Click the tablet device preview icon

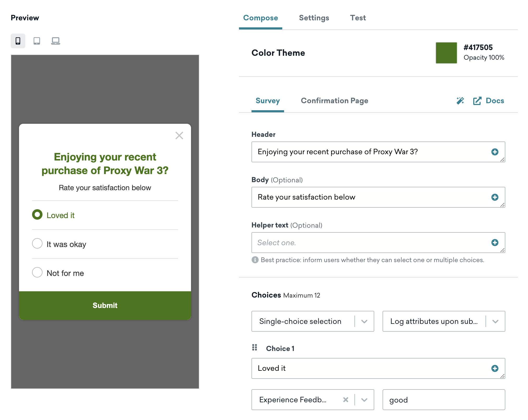(36, 41)
